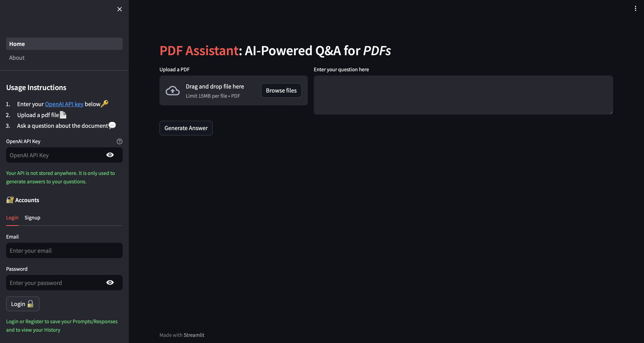This screenshot has height=343, width=644.
Task: Click the Streamlit footer link
Action: click(x=194, y=335)
